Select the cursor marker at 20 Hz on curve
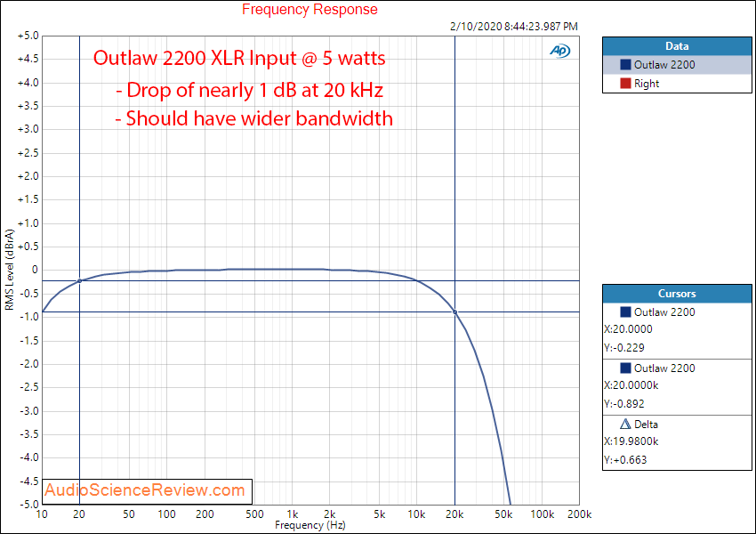This screenshot has height=534, width=756. click(79, 280)
